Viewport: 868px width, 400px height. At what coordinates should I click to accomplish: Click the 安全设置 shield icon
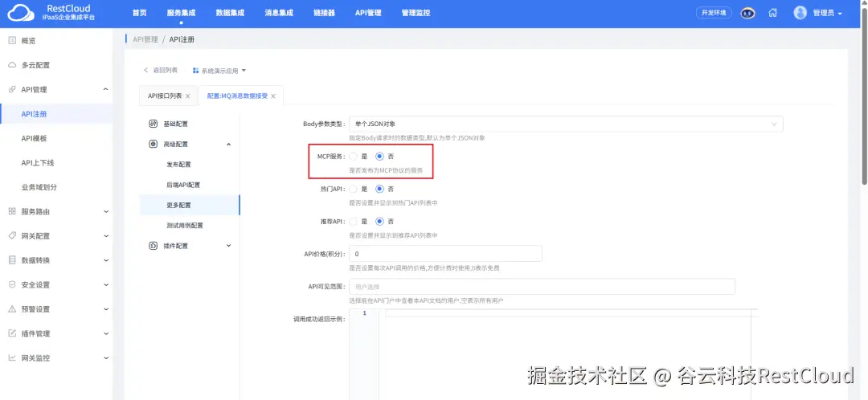pyautogui.click(x=12, y=284)
